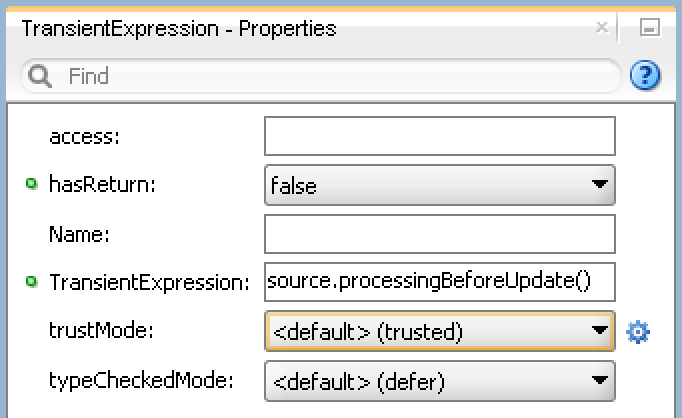Expand the trustMode dropdown

tap(440, 331)
